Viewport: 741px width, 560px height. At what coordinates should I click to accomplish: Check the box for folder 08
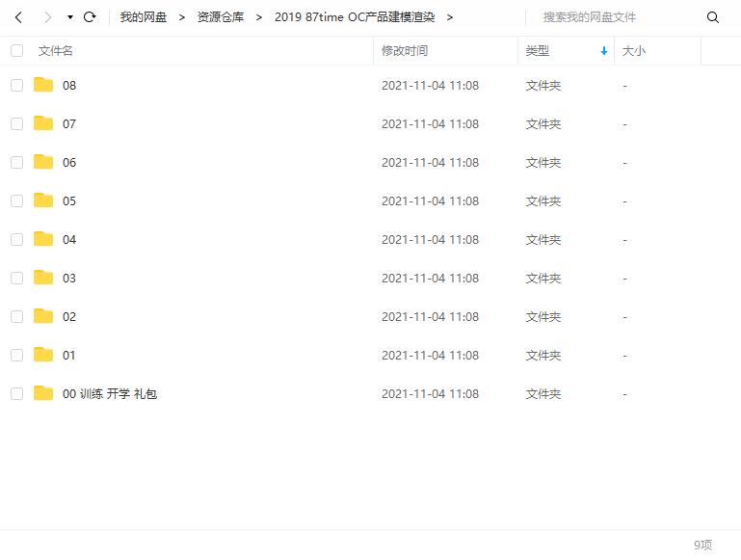point(17,86)
